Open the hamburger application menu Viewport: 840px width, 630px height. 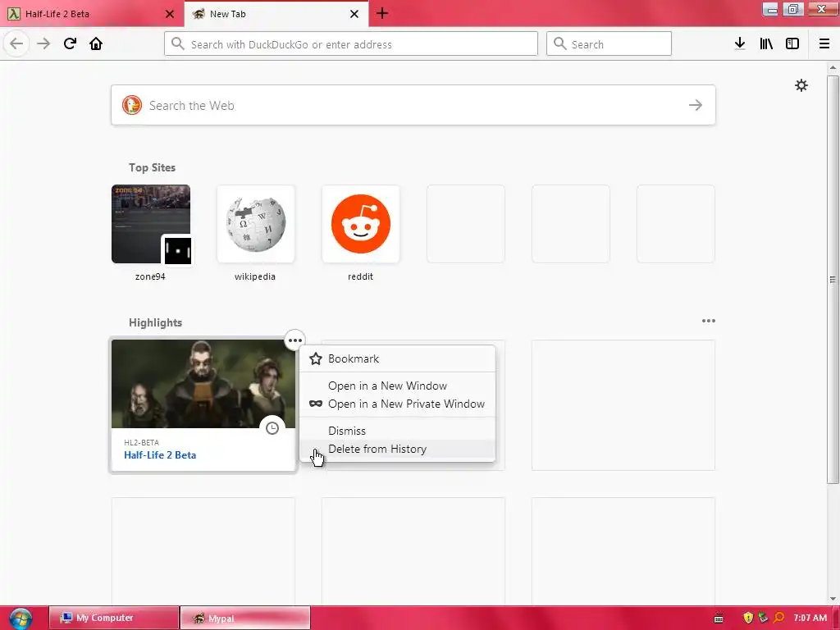[824, 43]
